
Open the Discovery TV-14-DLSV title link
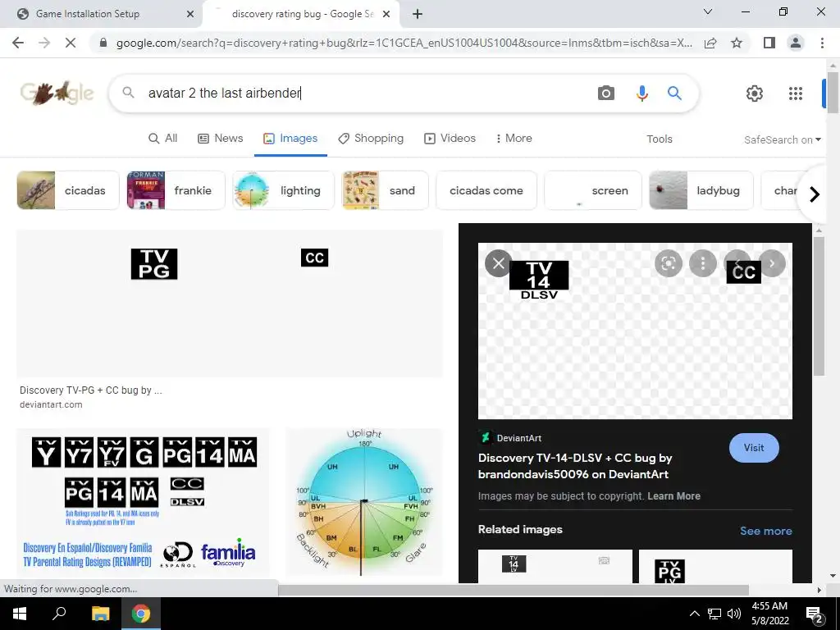[575, 466]
